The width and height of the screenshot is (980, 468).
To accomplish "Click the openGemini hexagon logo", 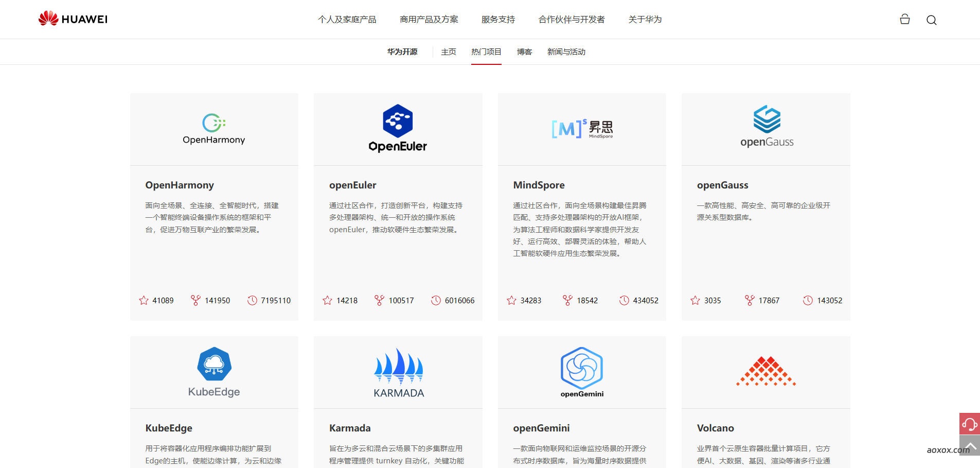I will 581,368.
